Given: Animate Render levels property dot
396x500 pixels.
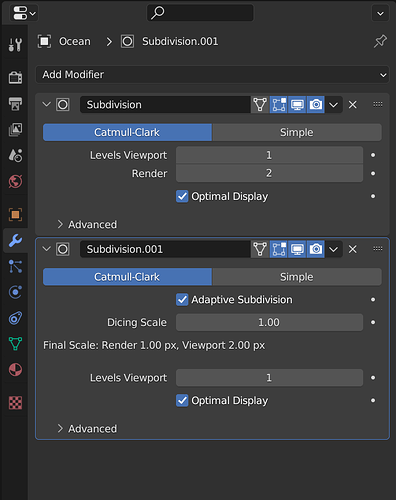Looking at the screenshot, I should 373,173.
